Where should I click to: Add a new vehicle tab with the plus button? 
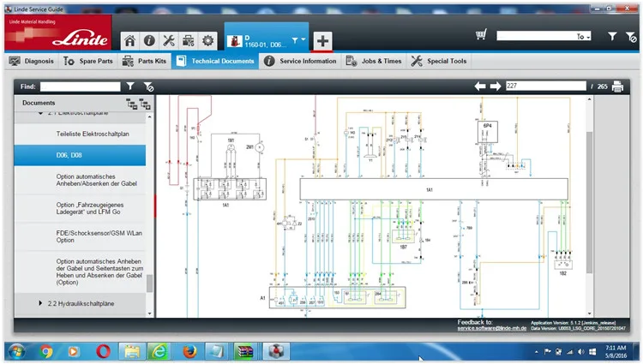pos(322,41)
